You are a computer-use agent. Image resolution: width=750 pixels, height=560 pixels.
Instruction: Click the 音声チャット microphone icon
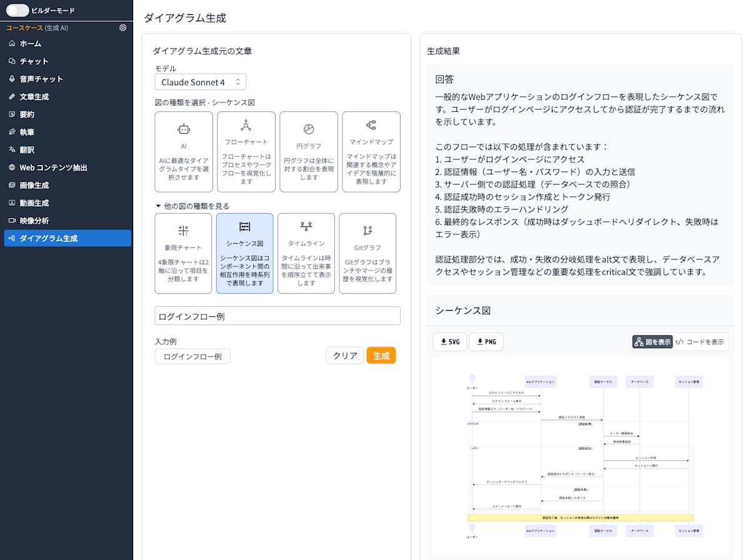(x=12, y=79)
